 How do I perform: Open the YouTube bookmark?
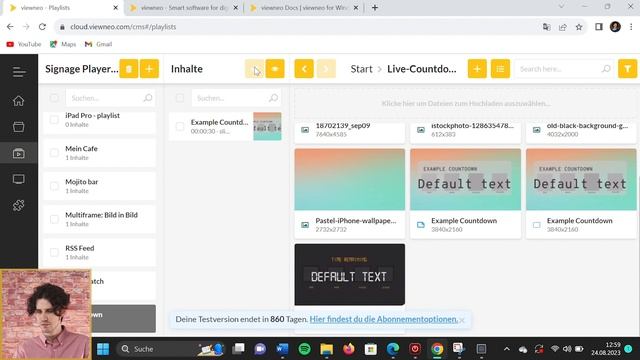[24, 44]
